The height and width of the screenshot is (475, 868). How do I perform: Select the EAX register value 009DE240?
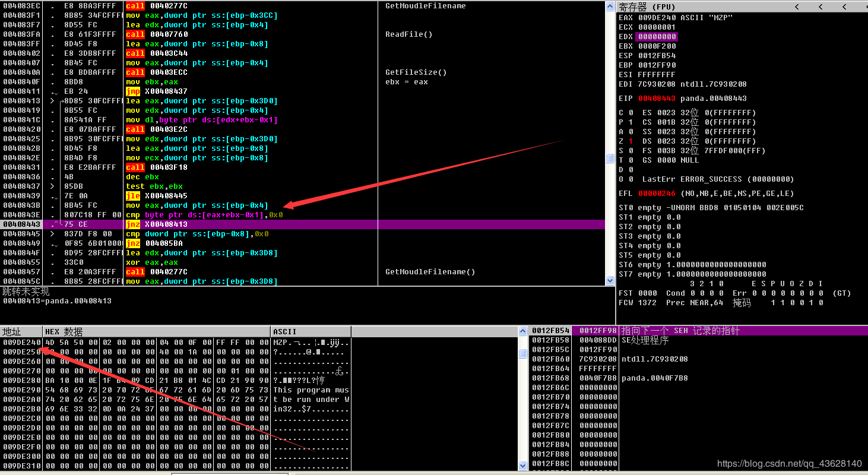(657, 18)
